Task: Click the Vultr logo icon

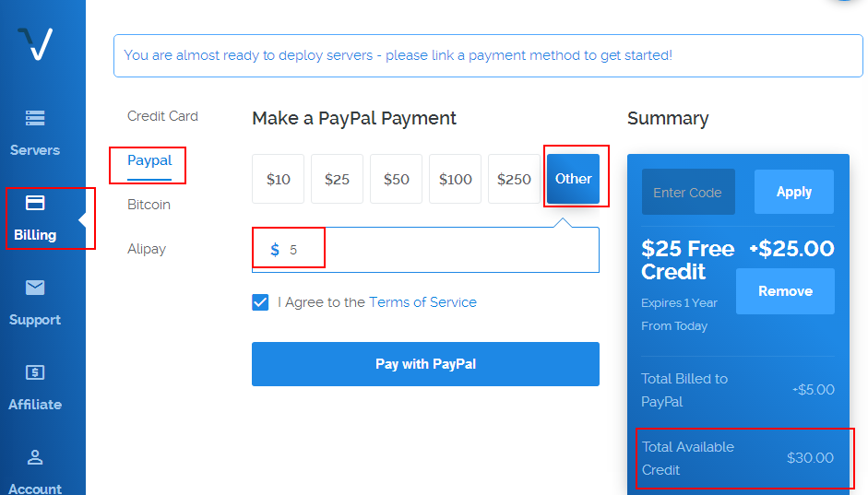Action: pyautogui.click(x=35, y=43)
